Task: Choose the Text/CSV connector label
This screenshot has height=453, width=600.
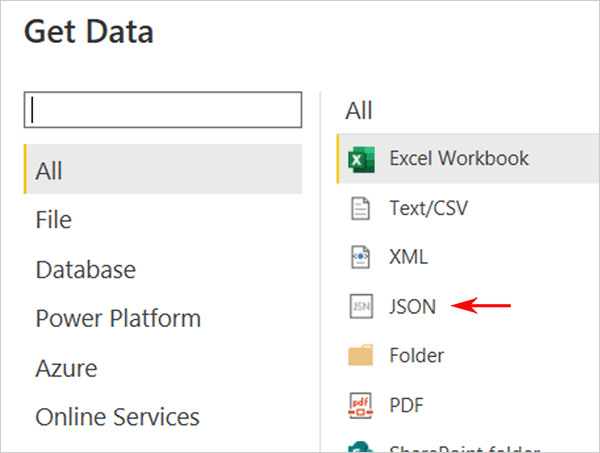Action: click(428, 208)
